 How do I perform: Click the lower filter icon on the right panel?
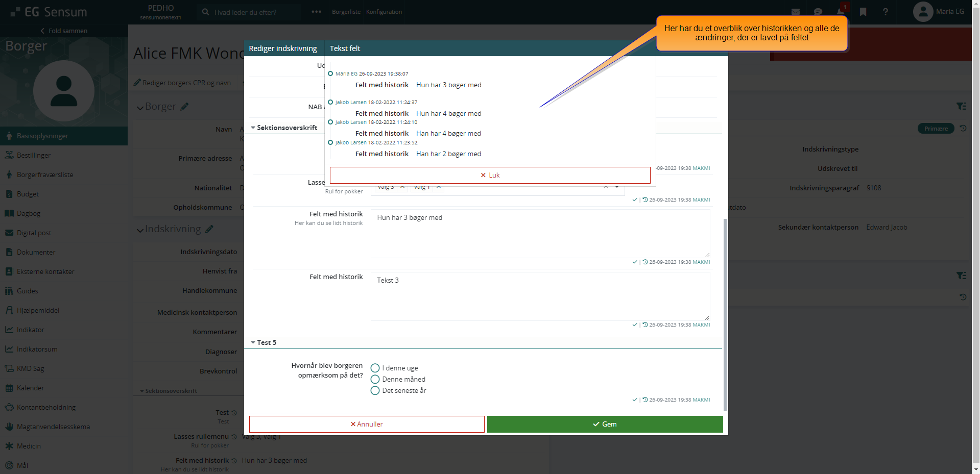961,276
